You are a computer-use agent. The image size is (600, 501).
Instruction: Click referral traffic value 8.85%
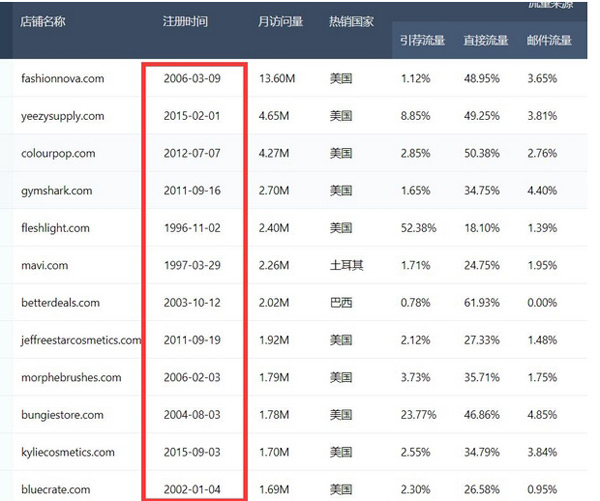(415, 116)
